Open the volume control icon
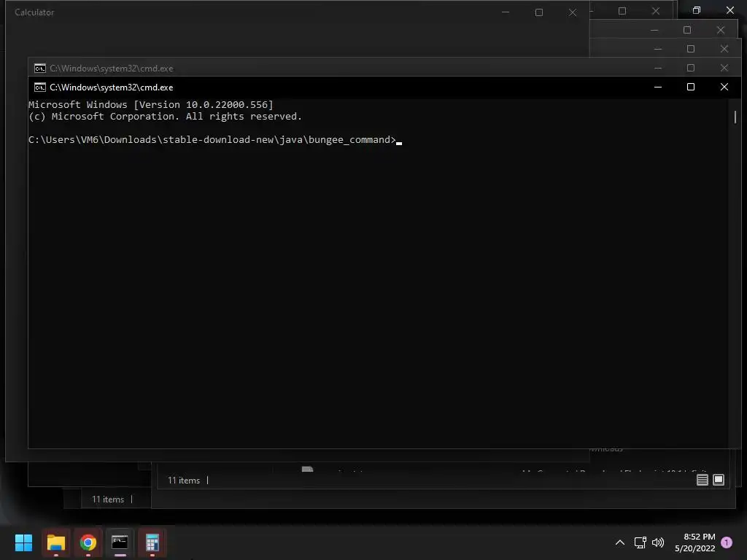 [x=658, y=542]
